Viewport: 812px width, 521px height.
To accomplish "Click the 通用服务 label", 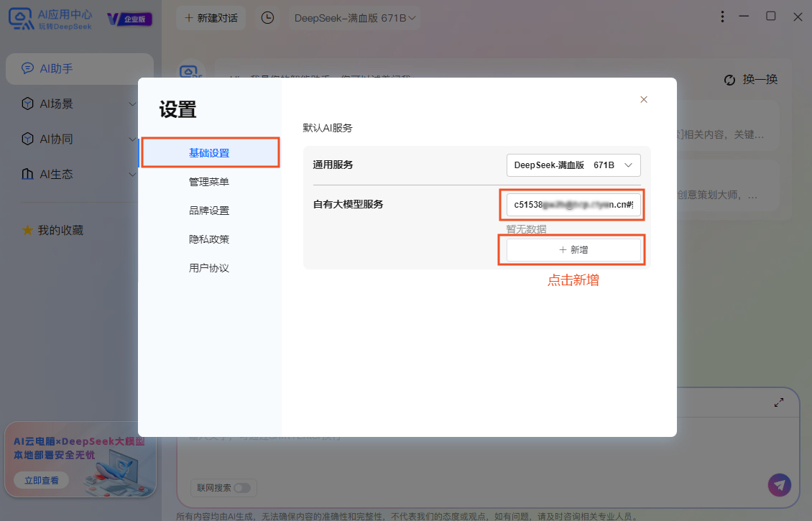I will point(333,165).
